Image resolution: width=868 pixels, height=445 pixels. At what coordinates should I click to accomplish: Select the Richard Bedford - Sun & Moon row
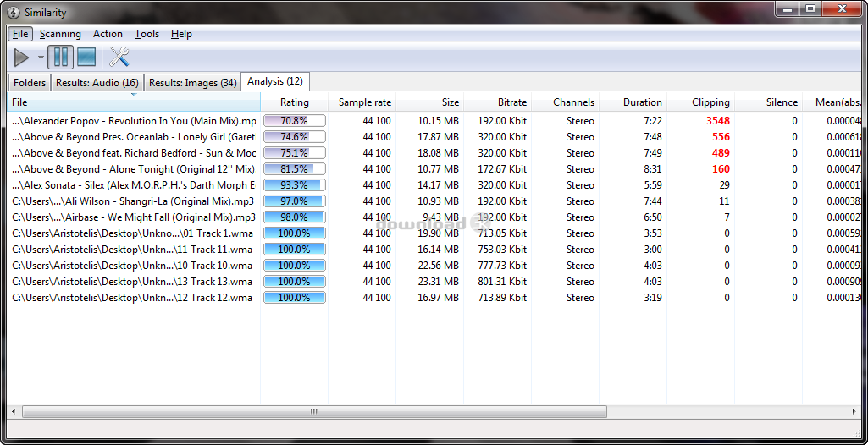point(434,152)
